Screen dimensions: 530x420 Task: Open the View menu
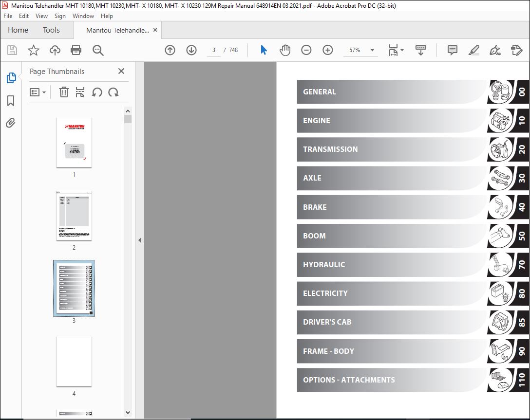(x=41, y=16)
